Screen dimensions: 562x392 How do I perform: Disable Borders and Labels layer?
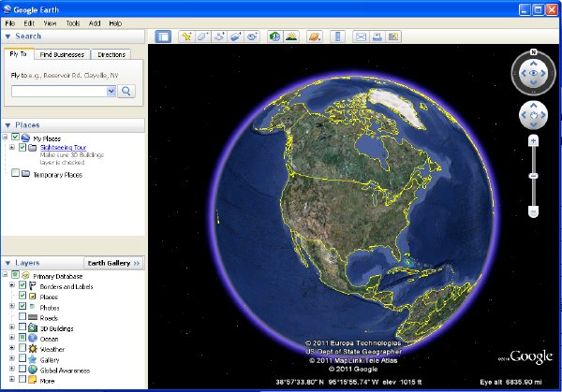(x=22, y=285)
